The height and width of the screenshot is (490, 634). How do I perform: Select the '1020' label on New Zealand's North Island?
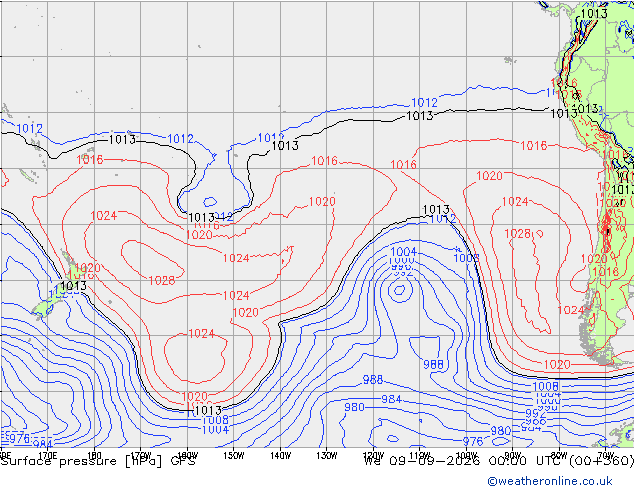87,268
